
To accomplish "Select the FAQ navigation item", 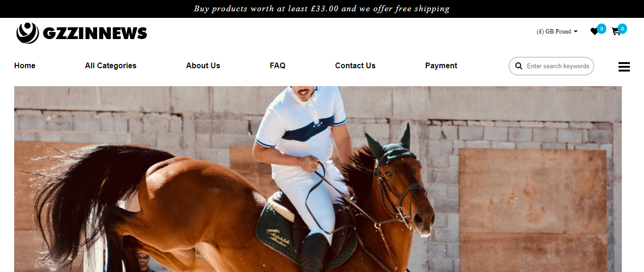I will pyautogui.click(x=278, y=66).
